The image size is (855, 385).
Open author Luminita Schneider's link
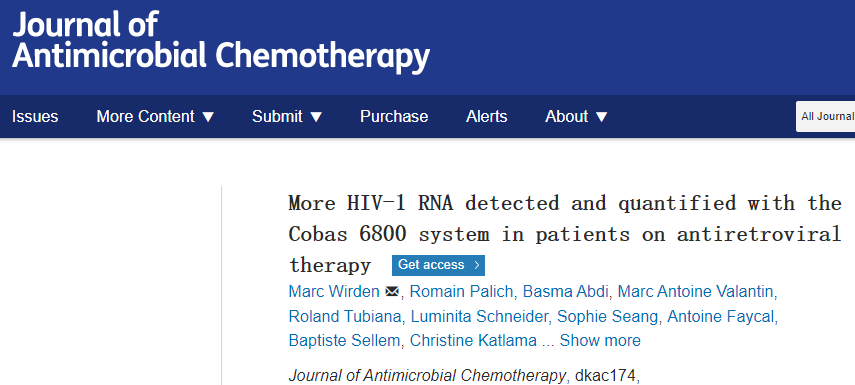[x=479, y=316]
